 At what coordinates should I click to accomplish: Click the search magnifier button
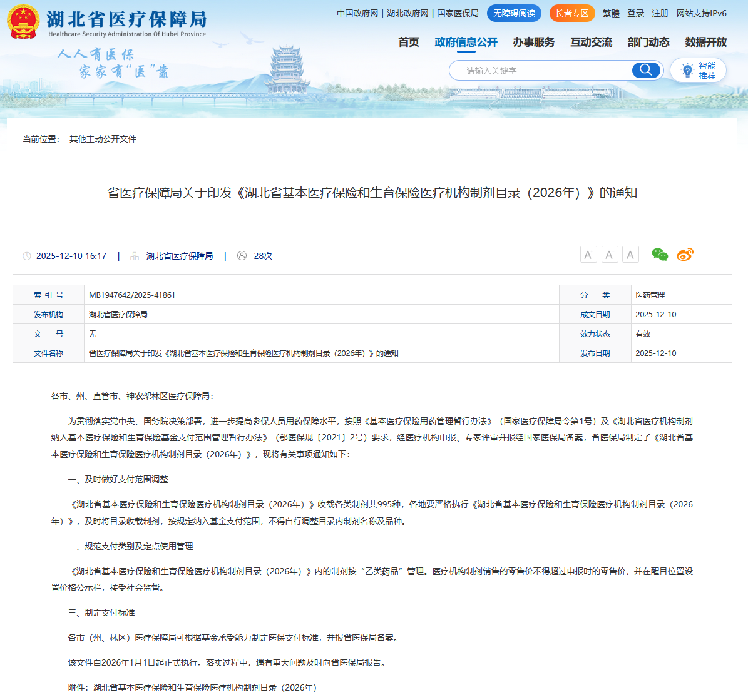[x=646, y=70]
